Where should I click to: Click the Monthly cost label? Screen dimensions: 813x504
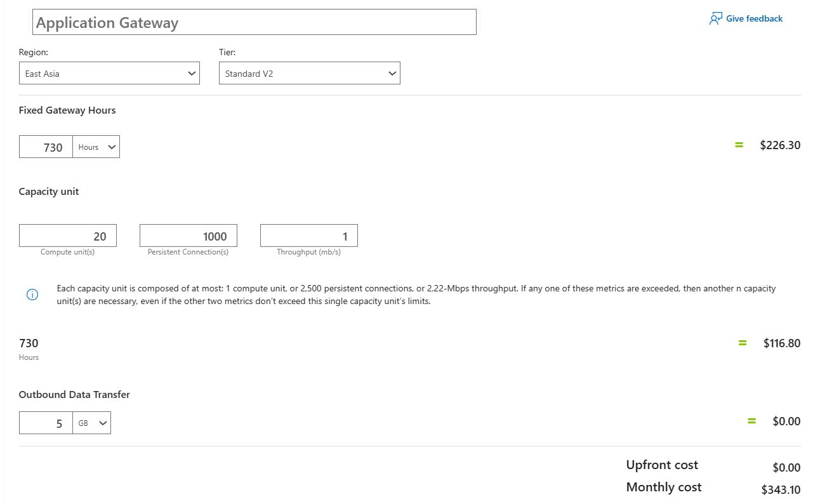(664, 487)
